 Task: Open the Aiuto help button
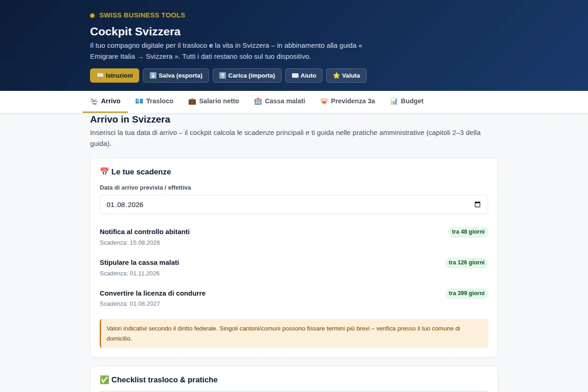304,75
